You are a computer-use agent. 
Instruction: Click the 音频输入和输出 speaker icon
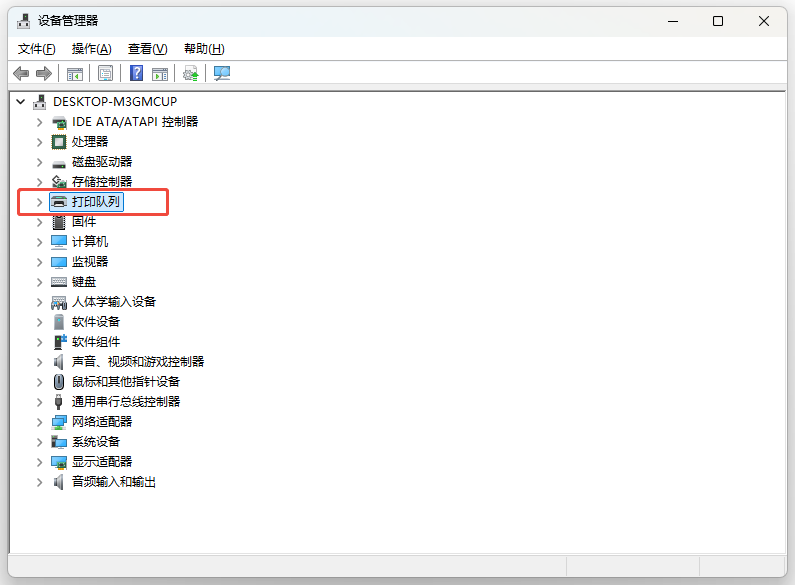[59, 482]
